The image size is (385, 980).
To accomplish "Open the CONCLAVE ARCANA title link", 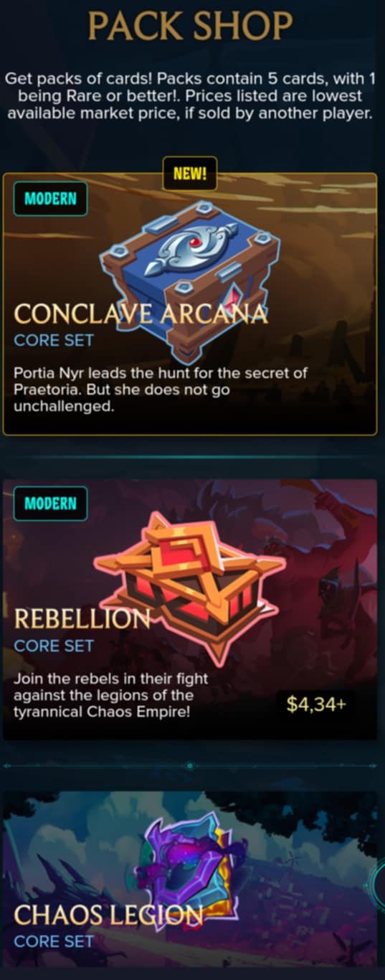I will click(x=141, y=314).
